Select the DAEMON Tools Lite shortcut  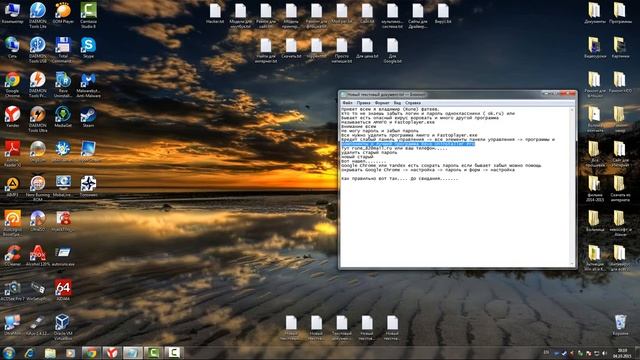pyautogui.click(x=38, y=15)
